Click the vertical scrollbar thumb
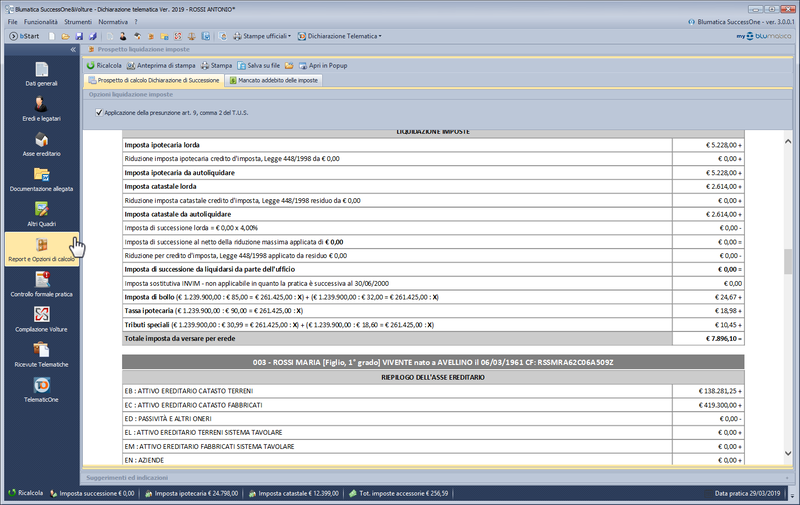 click(788, 262)
